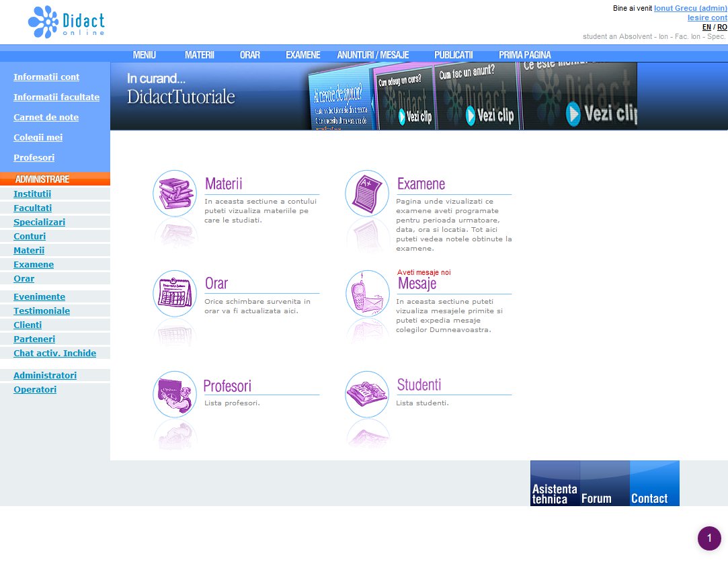Viewport: 728px width, 572px height.
Task: Open Informatii cont in the sidebar
Action: pos(46,77)
